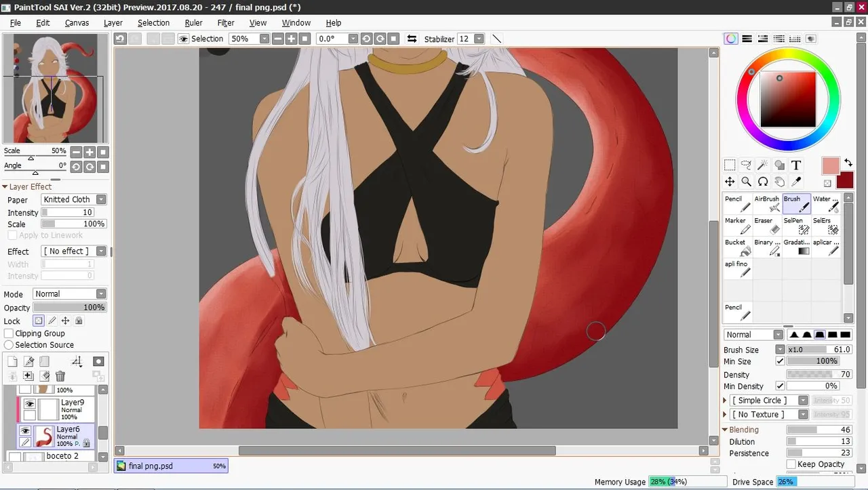Viewport: 868px width, 490px height.
Task: Hide Layer9 using its eye icon
Action: 29,405
